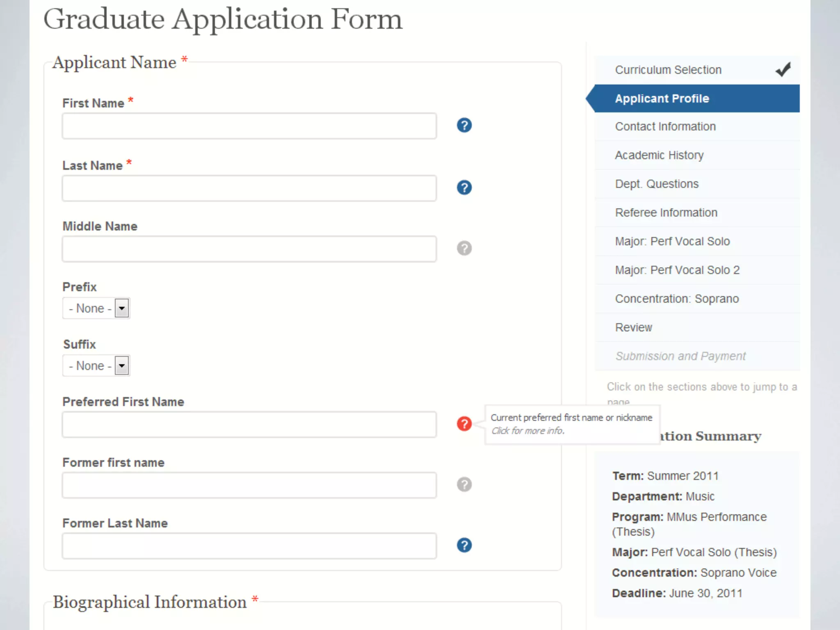Click help icon beside Last Name field
The height and width of the screenshot is (630, 840).
pos(464,187)
